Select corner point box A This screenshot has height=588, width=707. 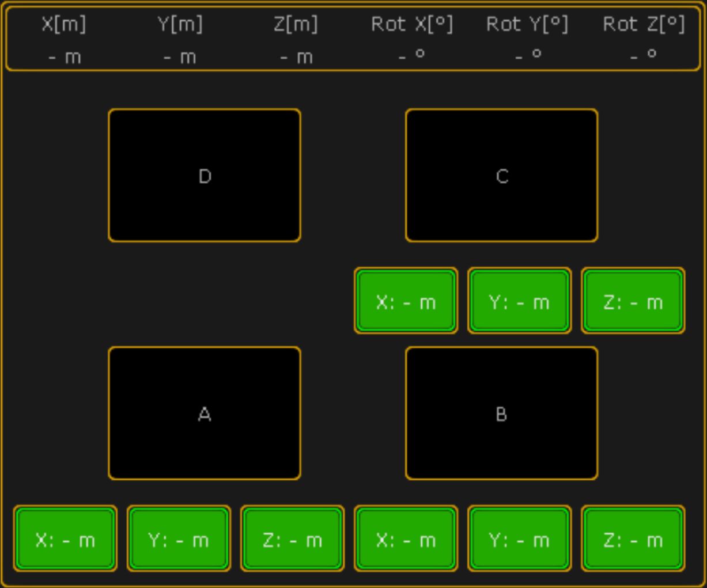coord(205,414)
